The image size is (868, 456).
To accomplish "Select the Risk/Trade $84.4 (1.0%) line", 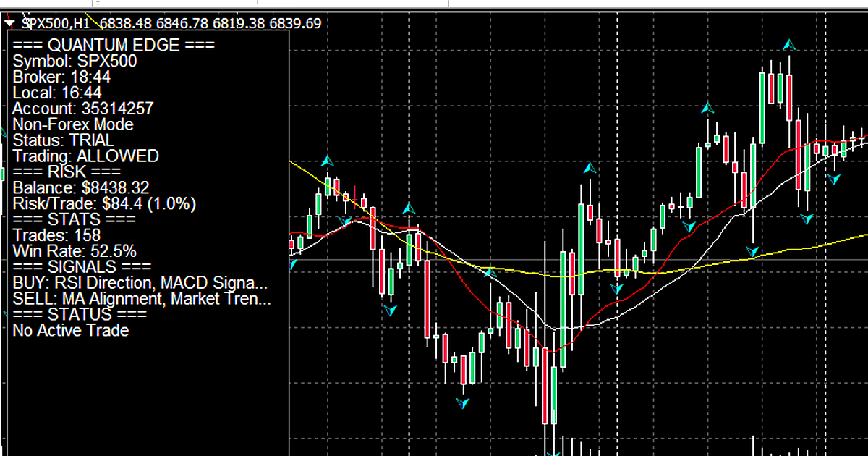I will pos(104,204).
